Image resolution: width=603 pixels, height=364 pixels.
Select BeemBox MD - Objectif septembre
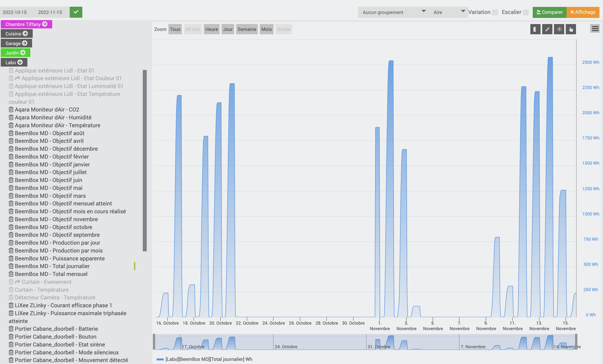[57, 235]
